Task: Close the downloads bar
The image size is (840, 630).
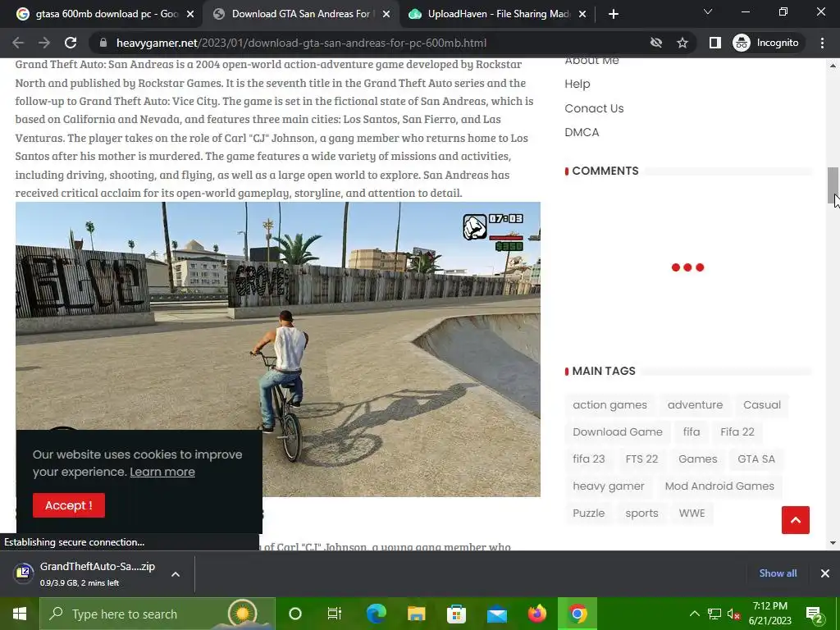Action: coord(825,573)
